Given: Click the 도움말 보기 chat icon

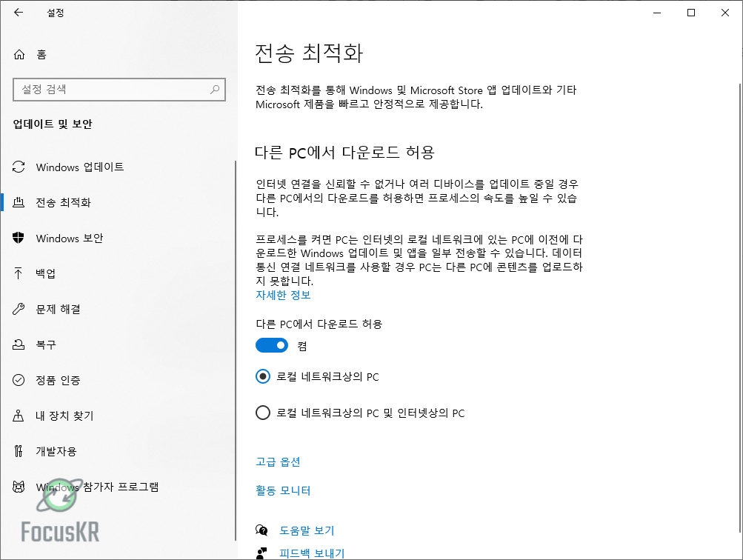Looking at the screenshot, I should coord(261,530).
